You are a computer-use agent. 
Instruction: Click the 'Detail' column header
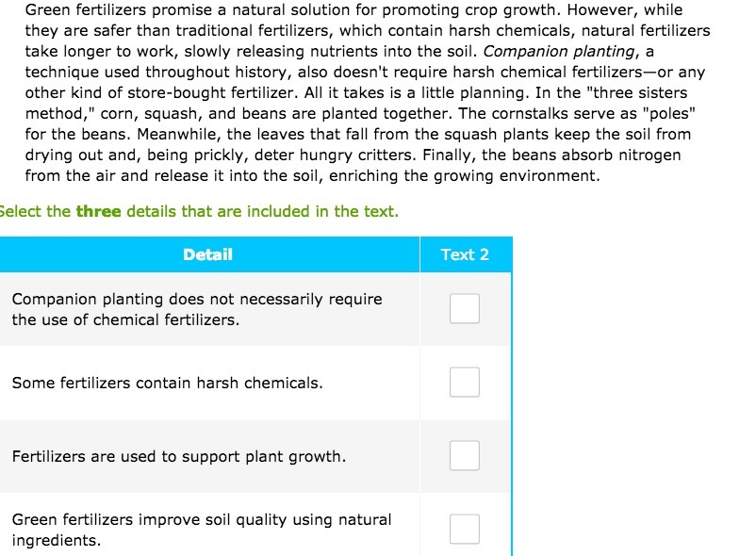click(207, 254)
